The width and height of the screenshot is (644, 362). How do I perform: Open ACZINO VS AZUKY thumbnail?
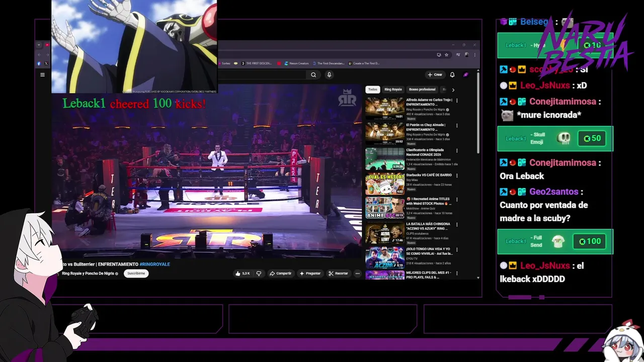(x=385, y=233)
